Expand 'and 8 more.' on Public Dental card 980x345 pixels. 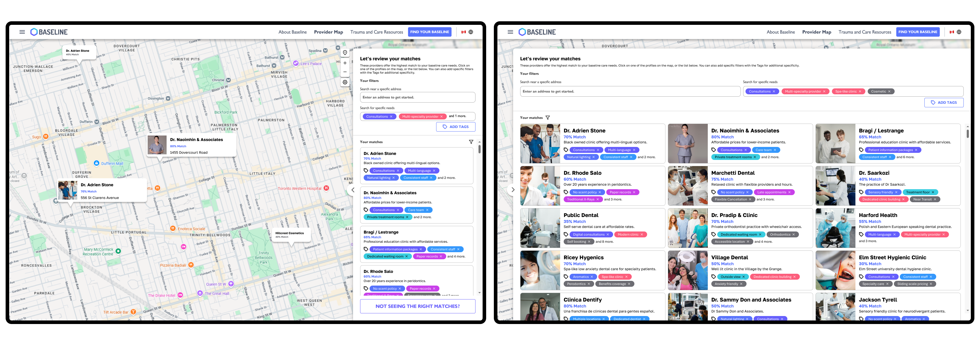click(604, 242)
